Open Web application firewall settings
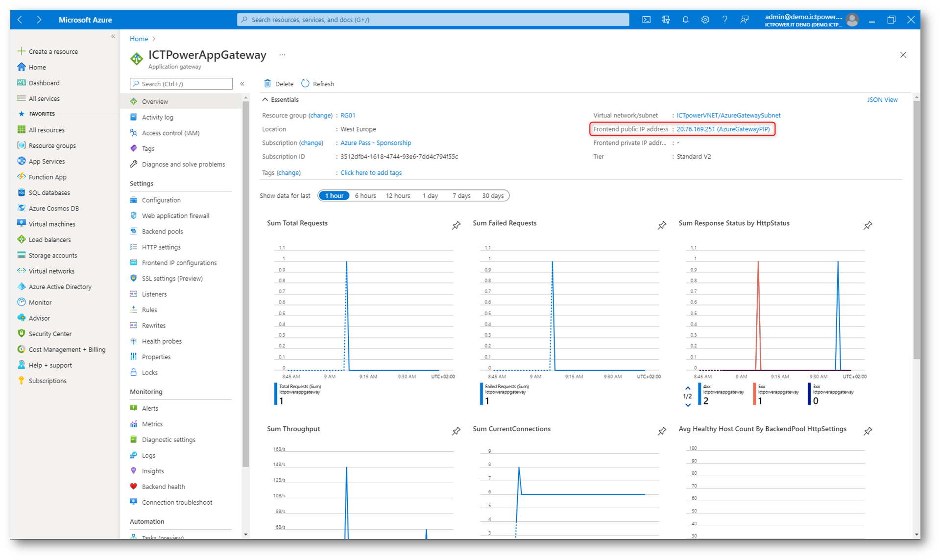Screen dimensions: 941x560 181,215
